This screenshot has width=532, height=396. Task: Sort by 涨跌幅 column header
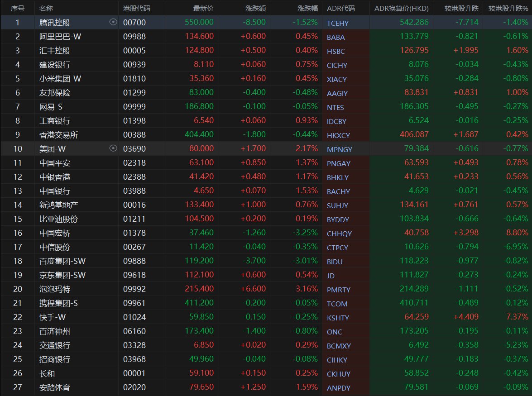tap(307, 8)
